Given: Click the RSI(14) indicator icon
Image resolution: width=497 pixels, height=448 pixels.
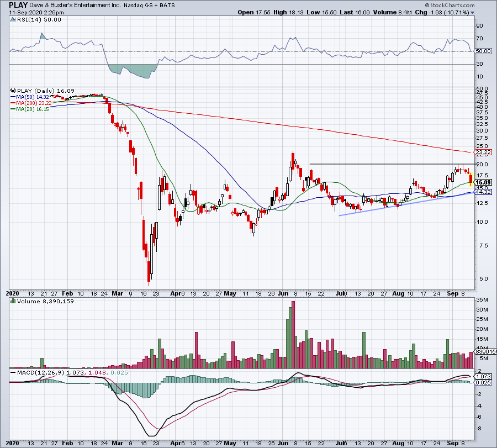Looking at the screenshot, I should pyautogui.click(x=13, y=20).
